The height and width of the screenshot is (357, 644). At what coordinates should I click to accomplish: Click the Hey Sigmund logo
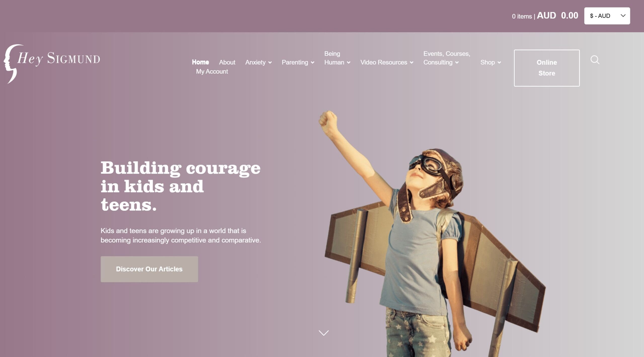click(52, 64)
